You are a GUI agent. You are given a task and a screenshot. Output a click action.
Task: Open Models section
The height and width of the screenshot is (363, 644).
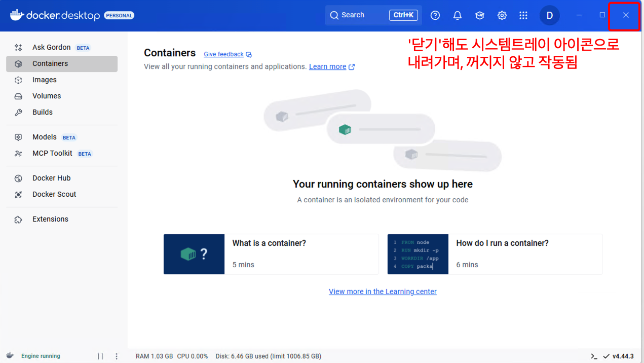(x=62, y=137)
